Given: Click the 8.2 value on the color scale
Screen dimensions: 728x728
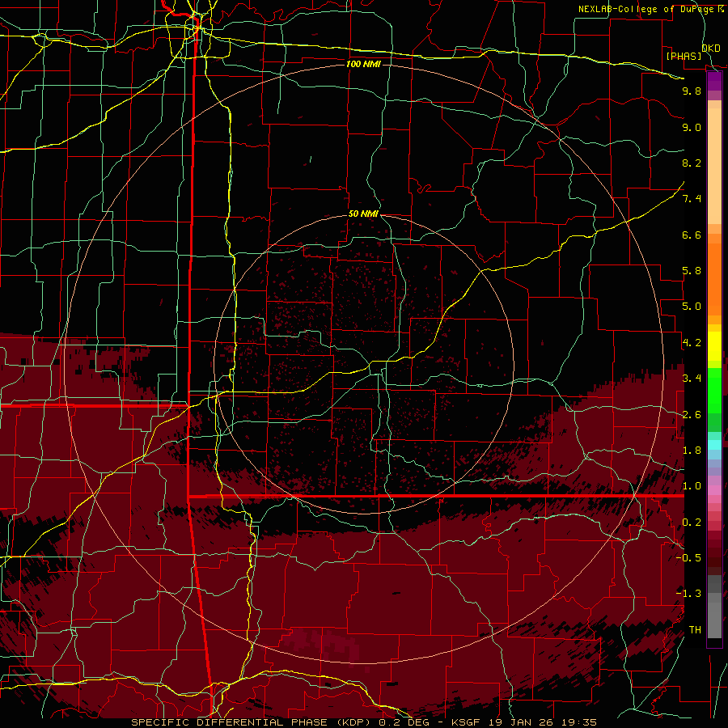Looking at the screenshot, I should point(692,163).
